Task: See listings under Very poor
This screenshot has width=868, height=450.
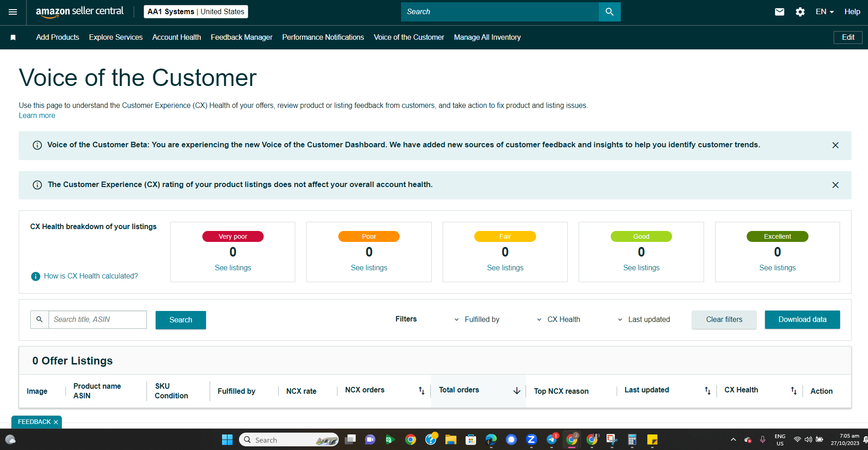Action: click(x=233, y=268)
